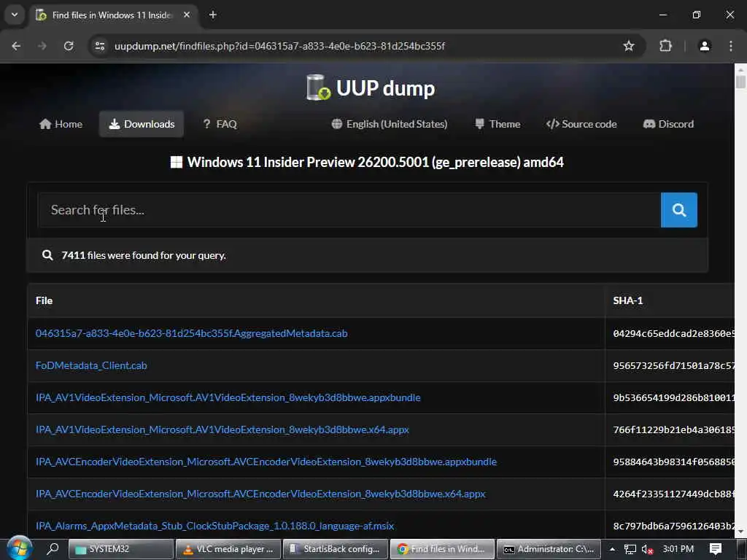
Task: Open the Source code link
Action: (581, 124)
